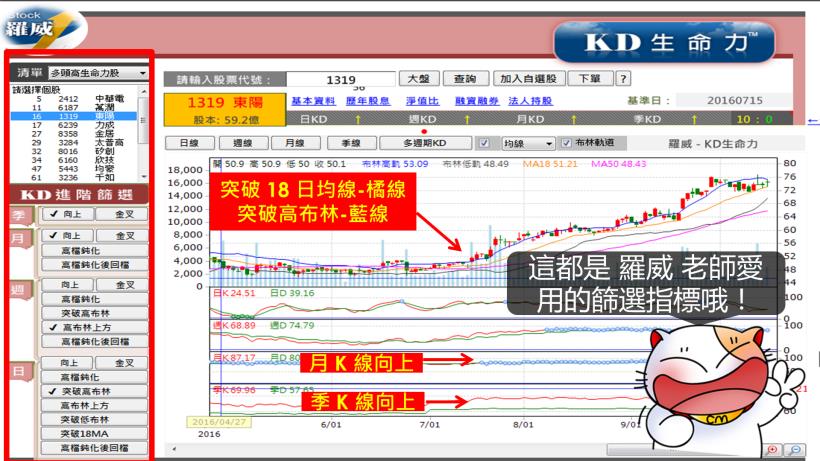
Task: Open 基本資料 link
Action: click(x=313, y=101)
